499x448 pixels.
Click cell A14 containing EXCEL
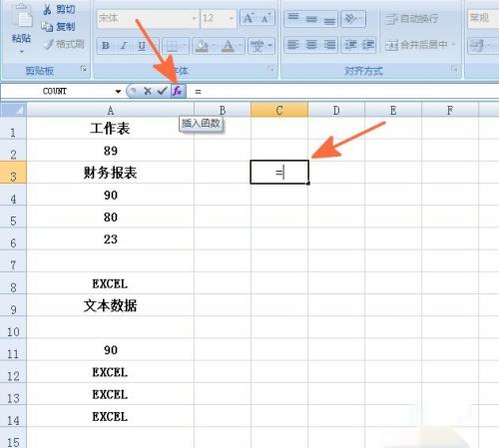[x=111, y=416]
